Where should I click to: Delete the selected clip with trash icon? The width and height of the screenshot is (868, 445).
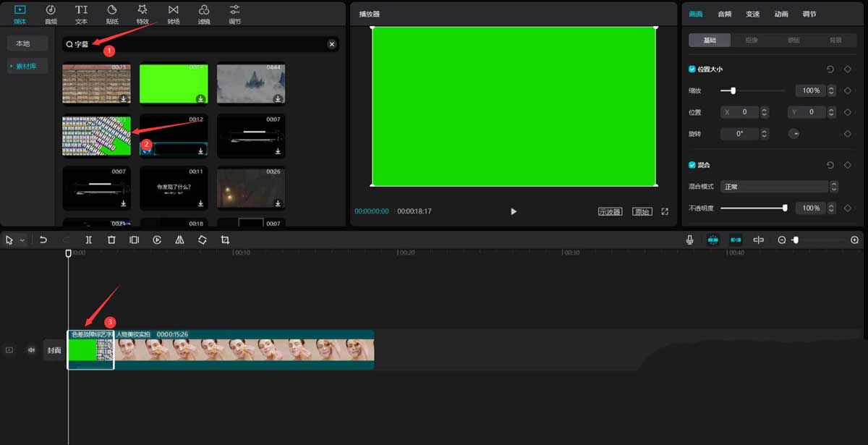click(111, 240)
